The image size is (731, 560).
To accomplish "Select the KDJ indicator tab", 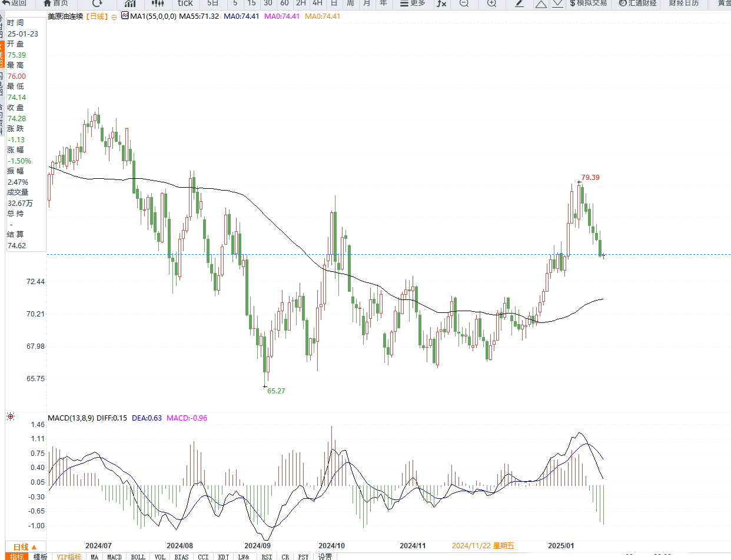I will pyautogui.click(x=224, y=556).
